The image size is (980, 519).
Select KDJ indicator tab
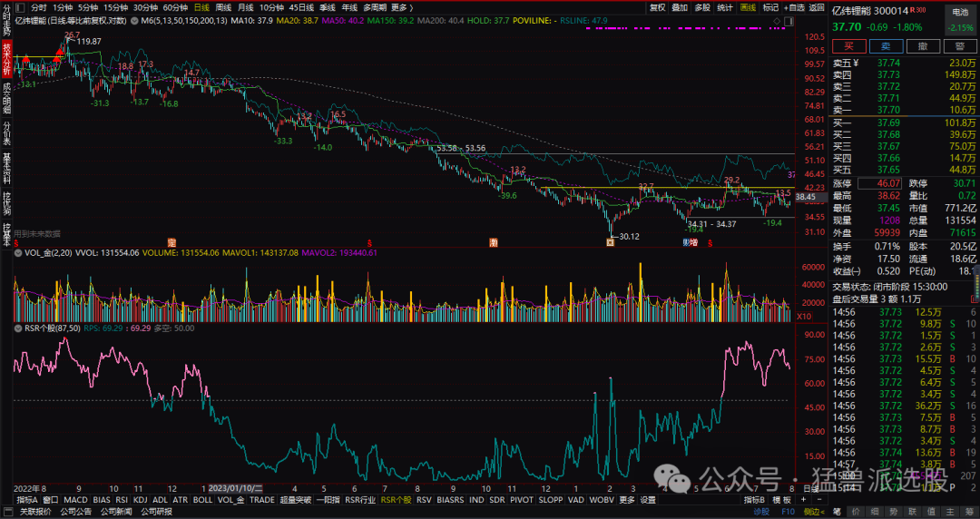point(141,500)
